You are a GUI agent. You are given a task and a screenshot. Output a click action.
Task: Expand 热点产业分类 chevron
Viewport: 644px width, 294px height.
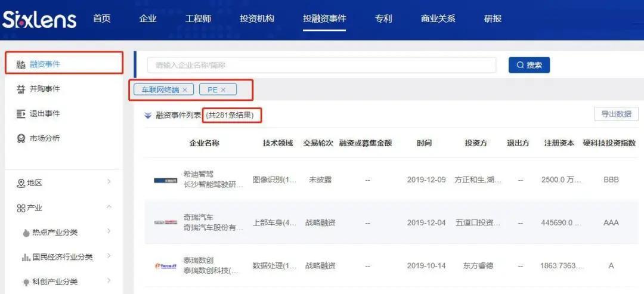tap(109, 231)
